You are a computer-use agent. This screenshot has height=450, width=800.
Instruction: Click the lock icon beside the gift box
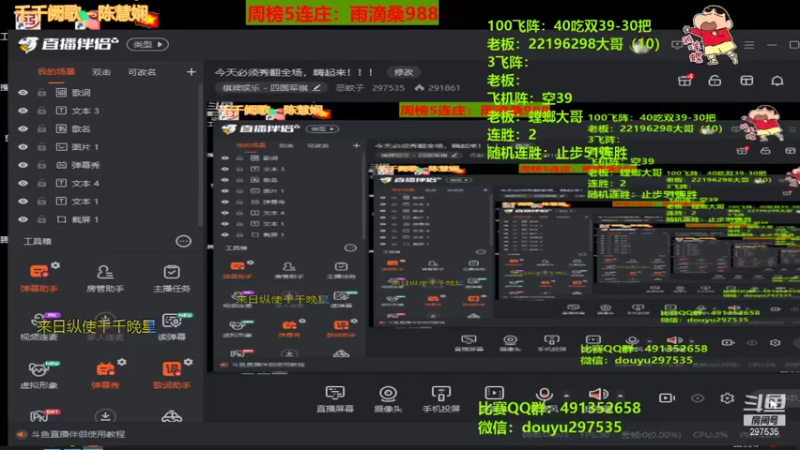click(x=715, y=81)
